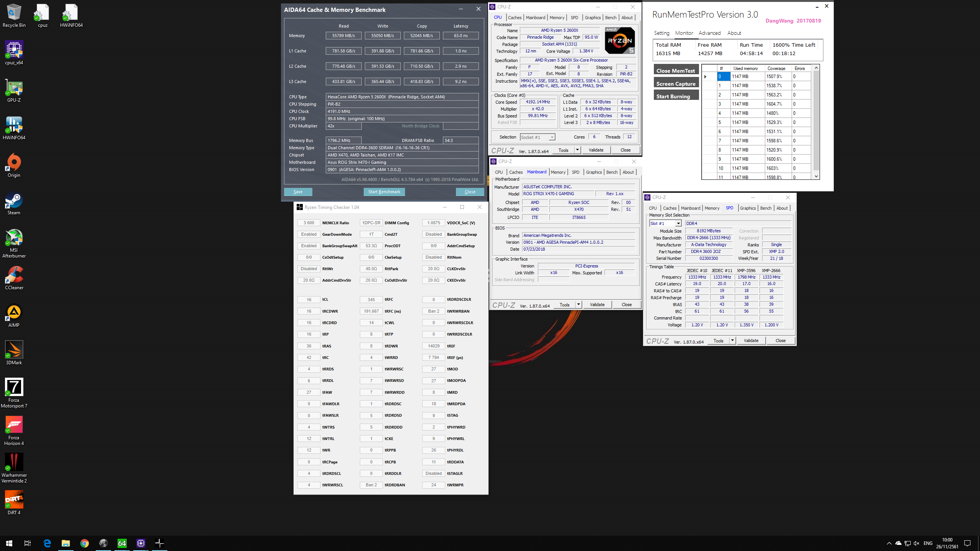This screenshot has height=551, width=980.
Task: Click tCL value field in Ryzen Timing Checker
Action: (309, 300)
